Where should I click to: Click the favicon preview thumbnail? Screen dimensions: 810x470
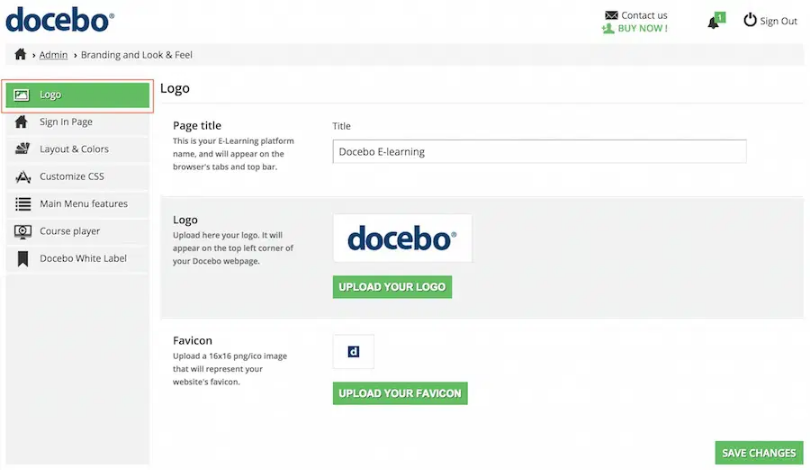pos(353,352)
